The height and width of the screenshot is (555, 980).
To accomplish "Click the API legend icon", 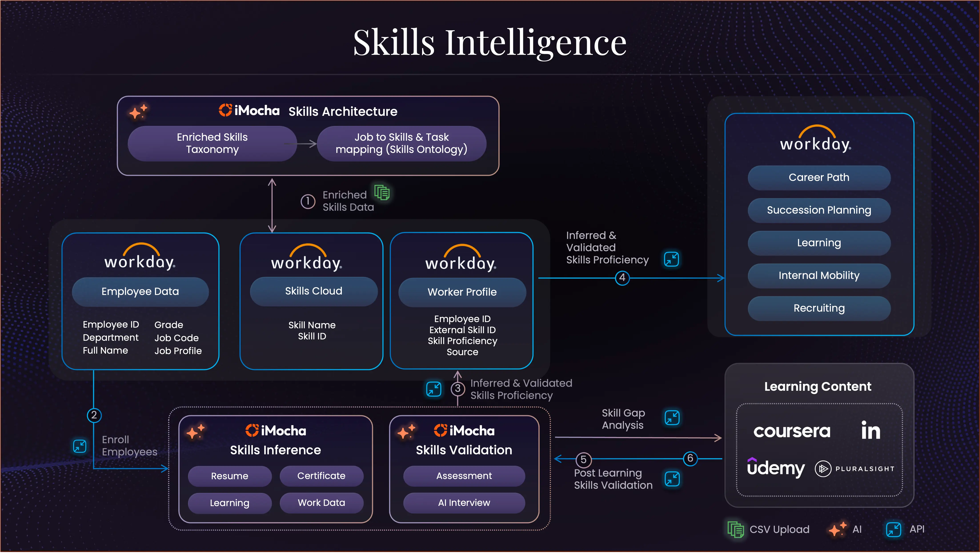I will 894,530.
